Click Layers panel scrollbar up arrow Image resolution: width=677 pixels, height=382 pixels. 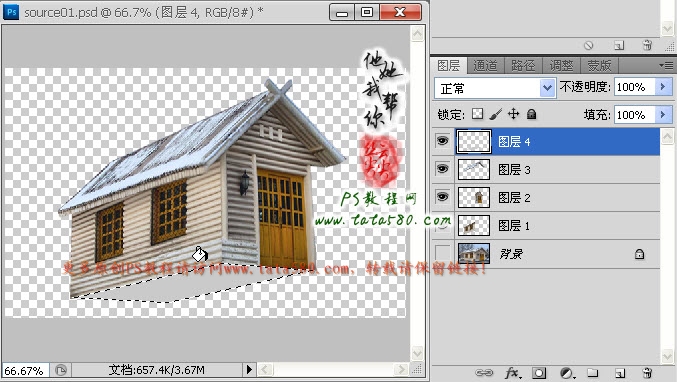click(668, 136)
